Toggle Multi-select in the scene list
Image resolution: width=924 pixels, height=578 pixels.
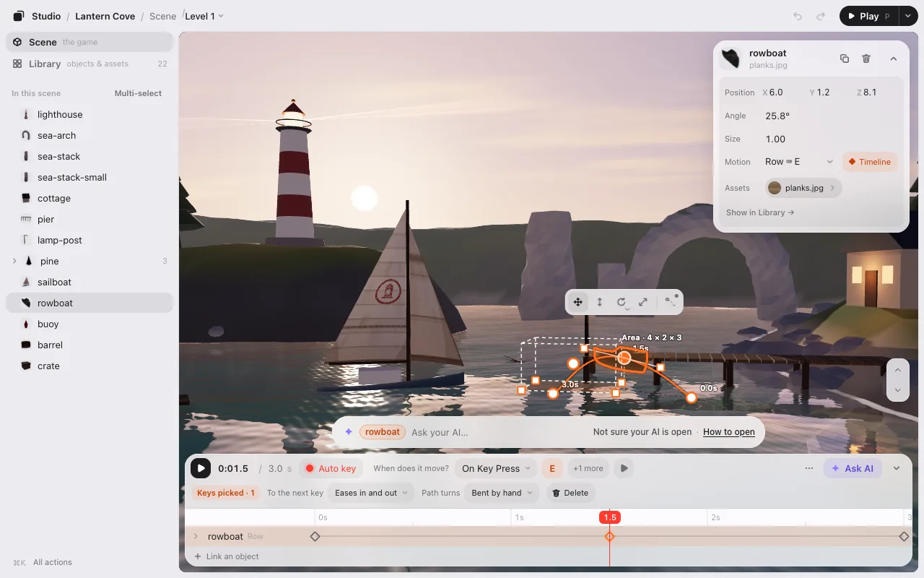[x=138, y=93]
